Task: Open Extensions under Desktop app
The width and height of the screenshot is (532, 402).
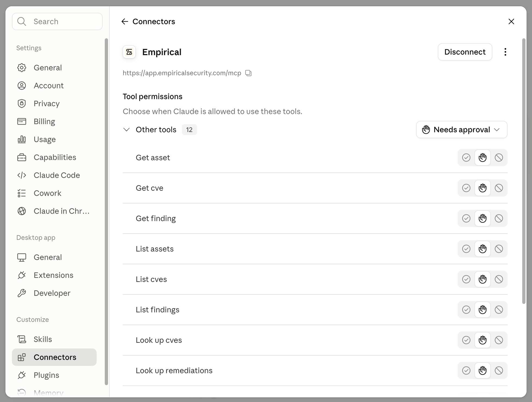Action: pos(54,275)
